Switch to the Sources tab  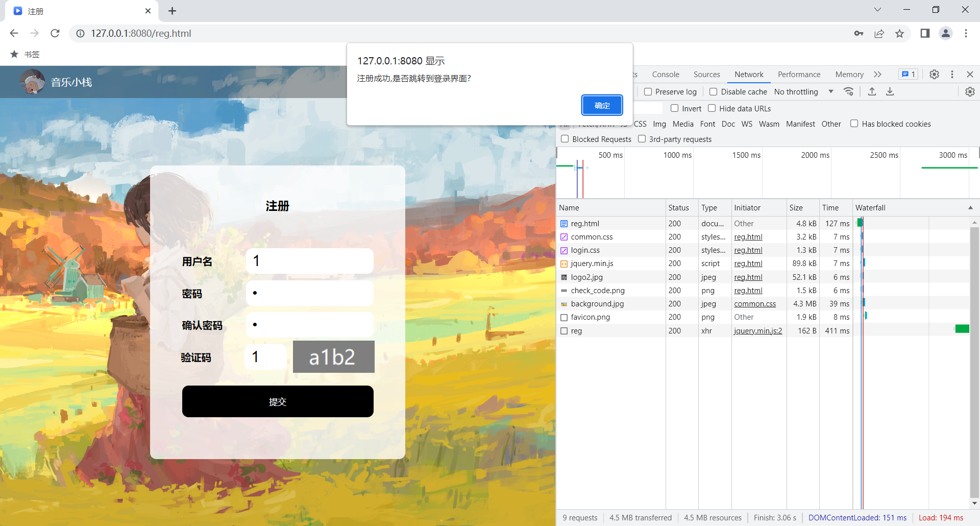coord(706,75)
